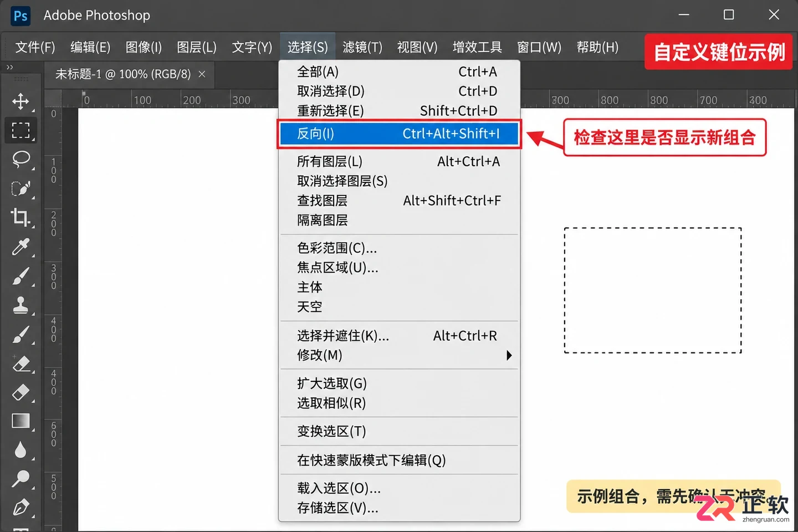Open the 编辑(E) menu

(90, 47)
